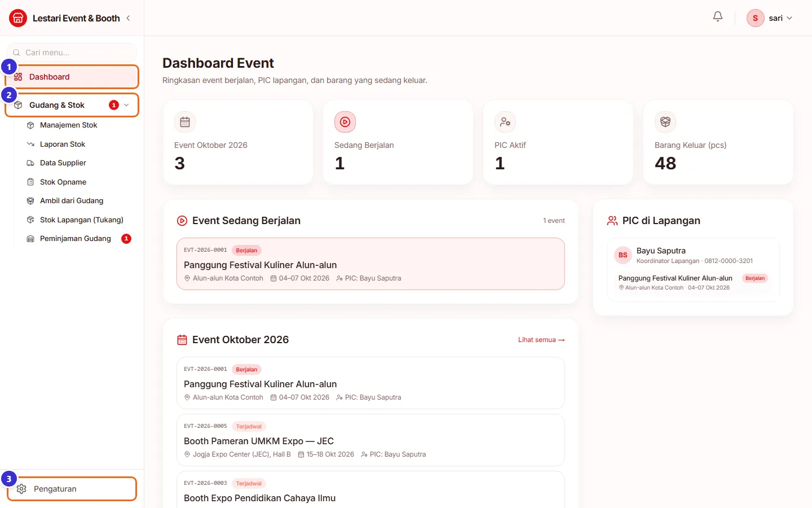
Task: Click the Lestari Event & Booth logo icon
Action: (x=18, y=18)
